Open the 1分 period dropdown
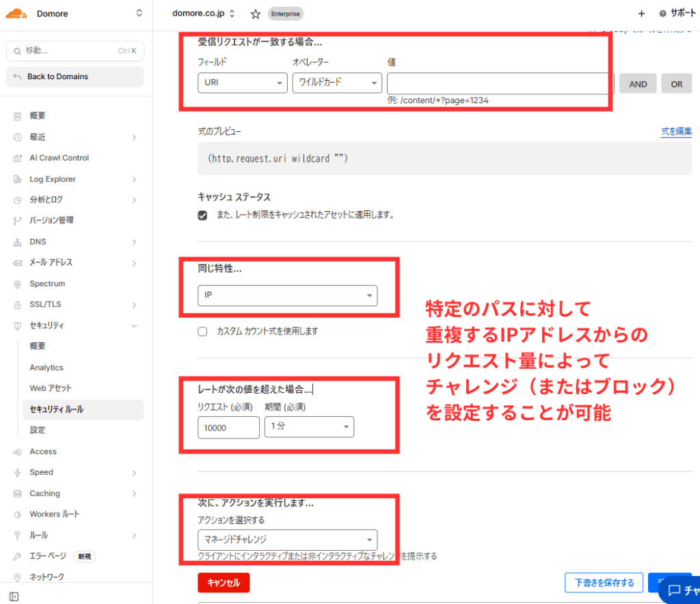This screenshot has height=604, width=700. tap(309, 427)
